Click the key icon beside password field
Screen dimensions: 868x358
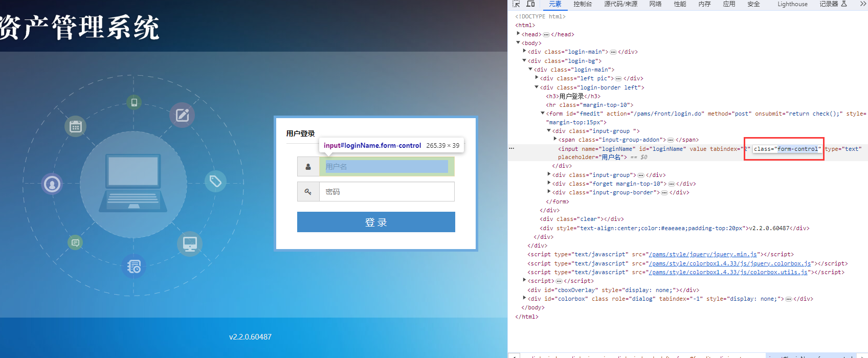click(308, 192)
